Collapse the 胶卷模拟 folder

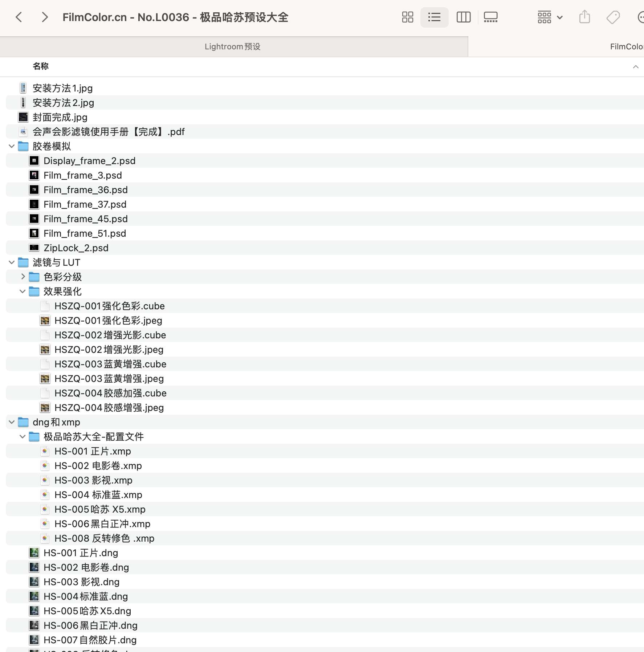[12, 146]
